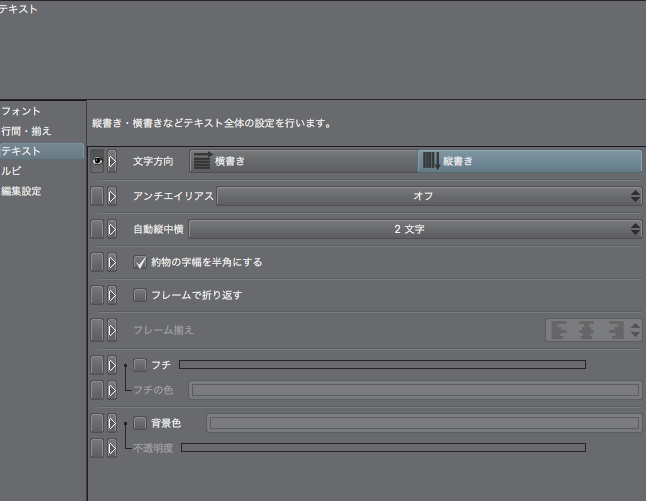Click the frame alignment icons next to フレーム揃え
The image size is (646, 501).
coord(593,329)
